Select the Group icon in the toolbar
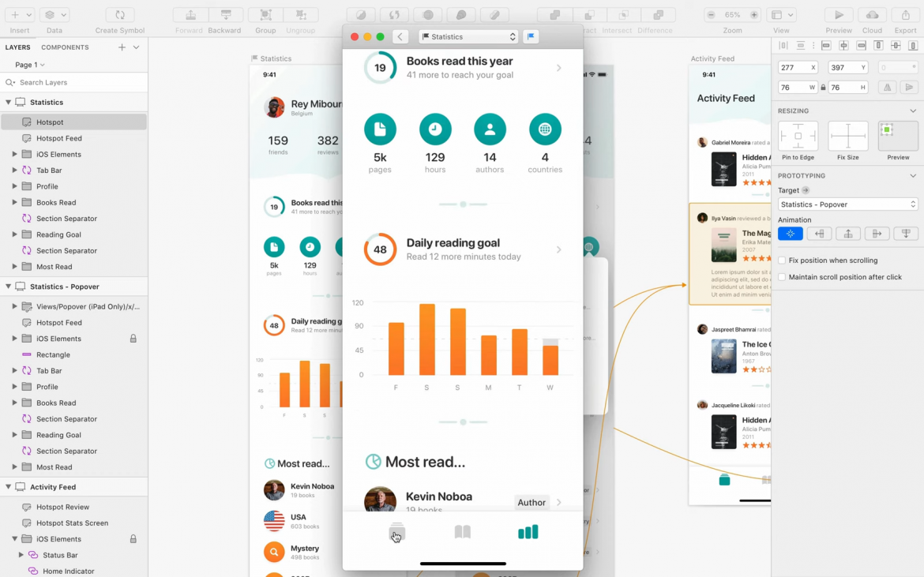This screenshot has height=577, width=924. click(265, 13)
